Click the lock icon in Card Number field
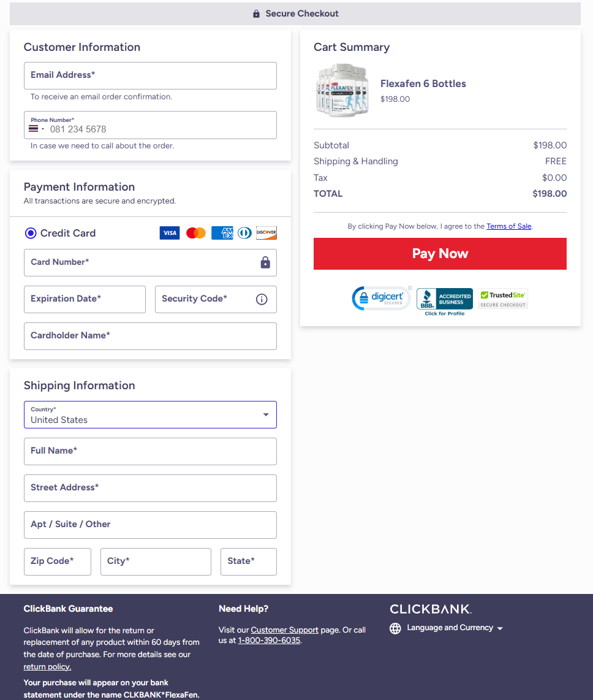Viewport: 593px width, 700px height. click(x=265, y=262)
